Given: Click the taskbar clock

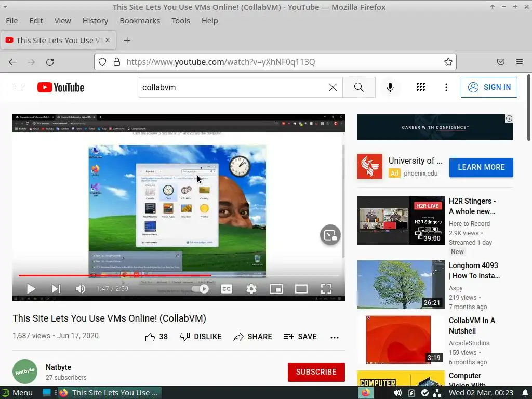Looking at the screenshot, I should coord(481,393).
